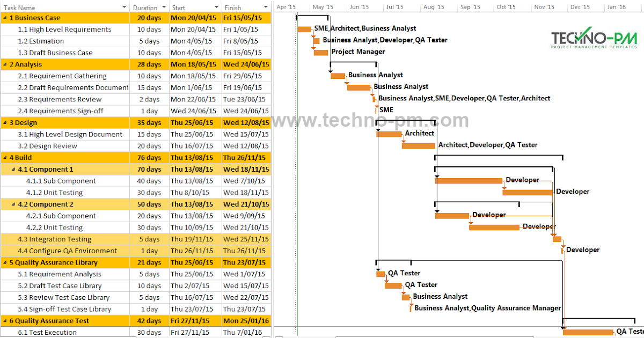The height and width of the screenshot is (338, 644).
Task: Collapse the Quality Assurance Test section
Action: click(x=4, y=320)
